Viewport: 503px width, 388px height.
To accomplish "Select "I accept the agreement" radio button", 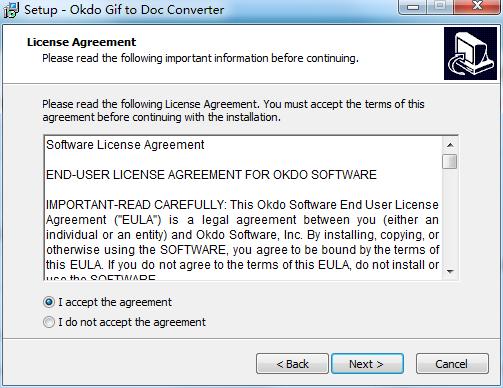I will tap(49, 302).
